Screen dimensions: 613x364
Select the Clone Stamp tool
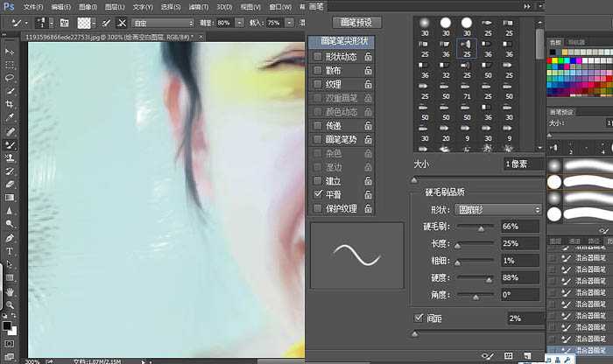[10, 157]
